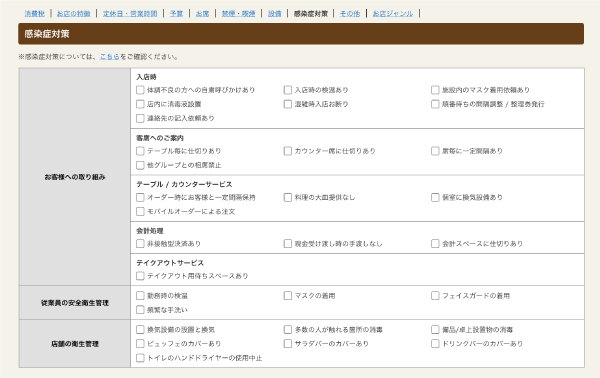Go to お店ジャンル section link
This screenshot has width=600, height=378.
pos(393,13)
